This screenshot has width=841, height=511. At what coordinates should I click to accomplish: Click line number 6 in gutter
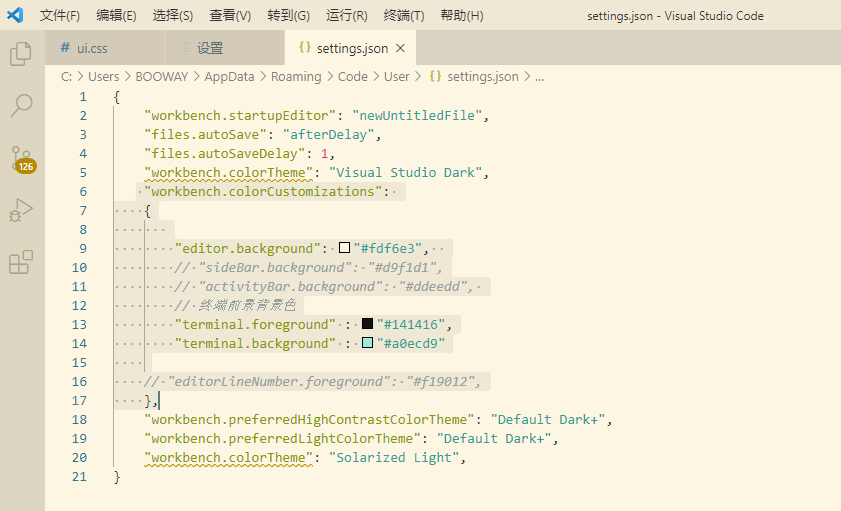coord(83,192)
